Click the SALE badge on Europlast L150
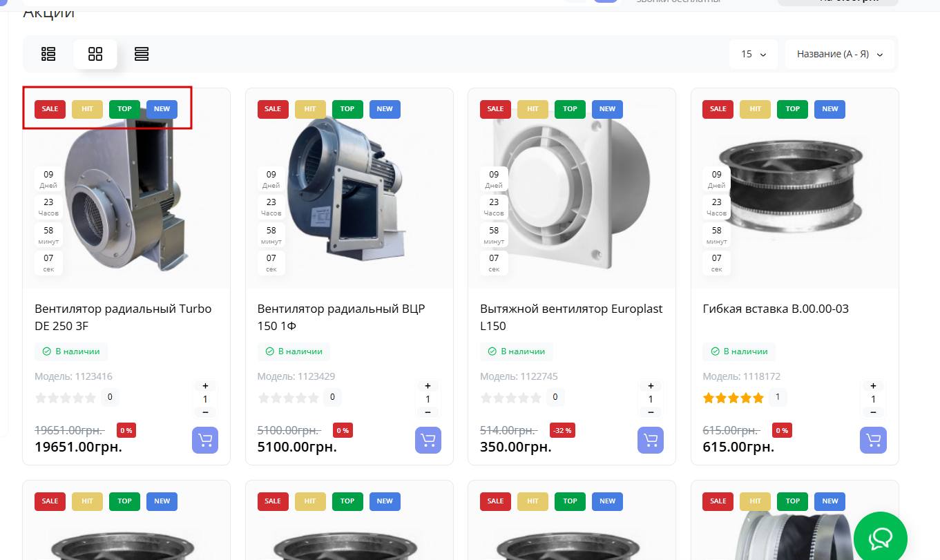940x560 pixels. coord(495,109)
